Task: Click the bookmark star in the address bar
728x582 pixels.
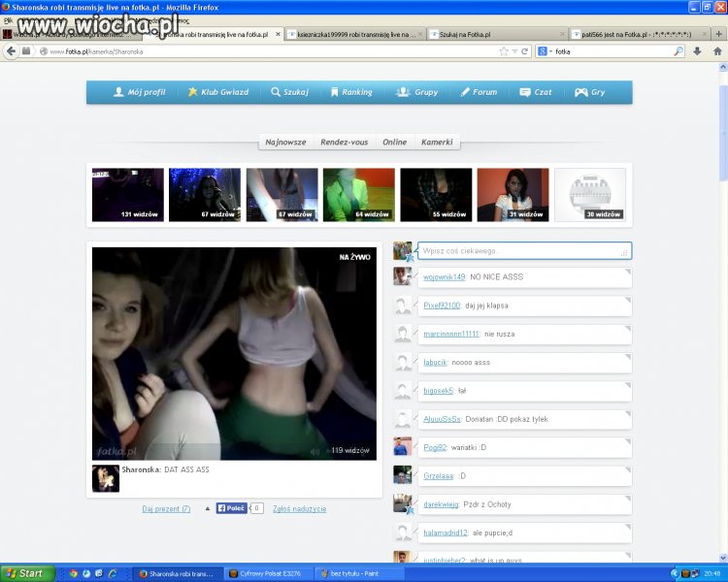Action: [x=504, y=51]
